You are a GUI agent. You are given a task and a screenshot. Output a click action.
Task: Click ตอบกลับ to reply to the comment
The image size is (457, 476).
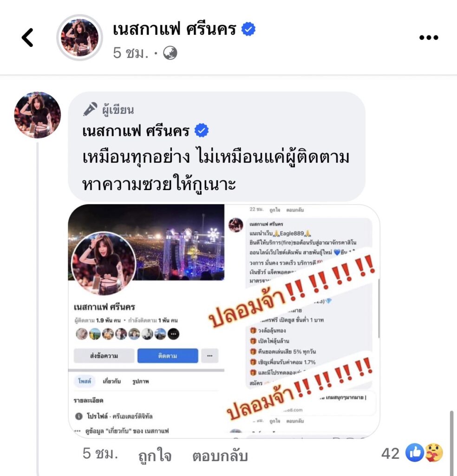click(x=220, y=456)
